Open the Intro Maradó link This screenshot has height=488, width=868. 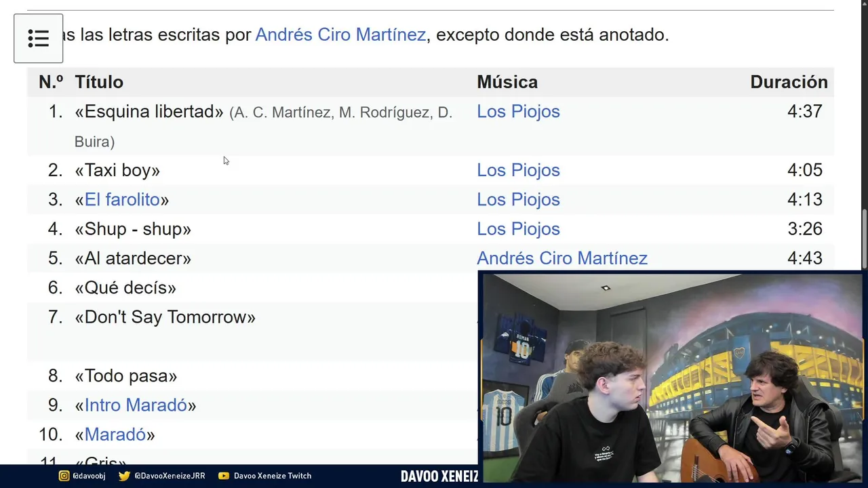(136, 405)
